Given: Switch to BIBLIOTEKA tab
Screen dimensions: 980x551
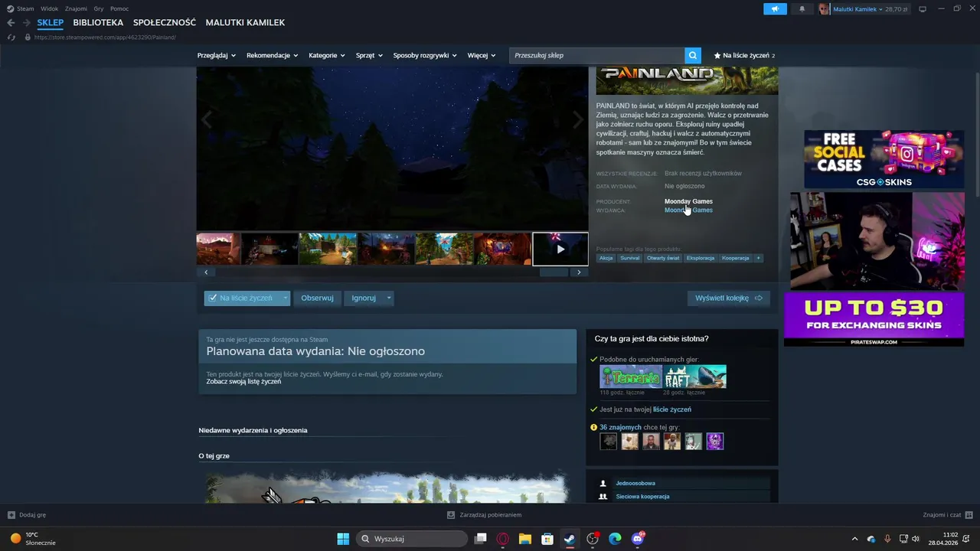Looking at the screenshot, I should [x=98, y=23].
